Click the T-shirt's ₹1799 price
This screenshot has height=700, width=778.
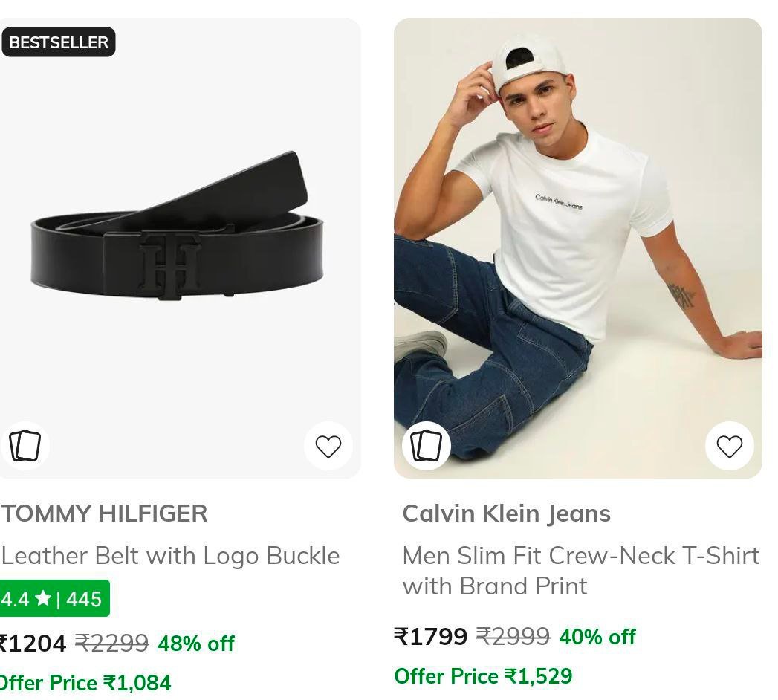click(431, 637)
